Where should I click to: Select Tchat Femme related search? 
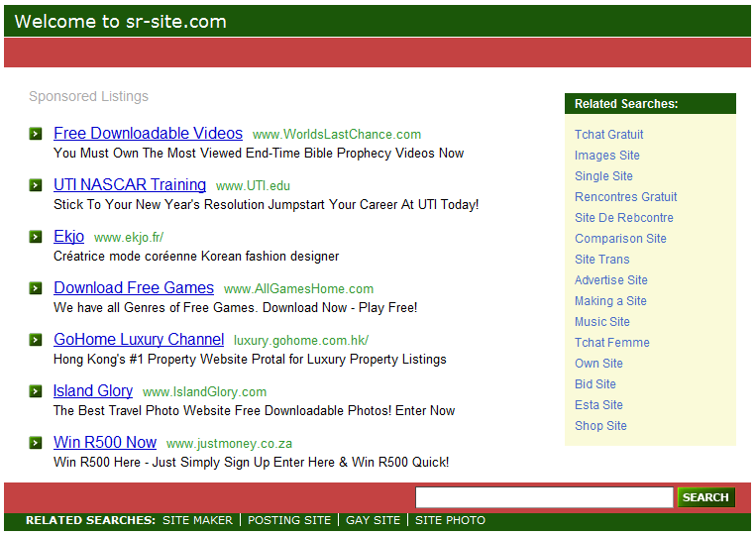pyautogui.click(x=612, y=342)
